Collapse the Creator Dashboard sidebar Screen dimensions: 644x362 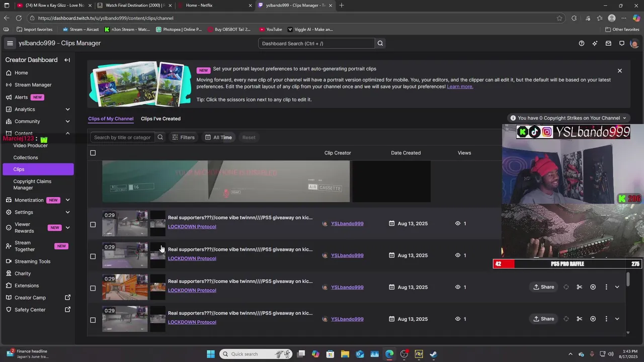[67, 60]
